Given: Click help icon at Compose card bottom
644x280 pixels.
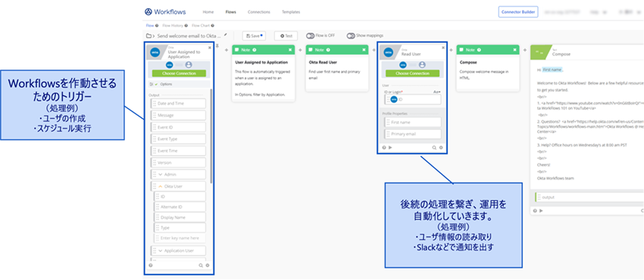Looking at the screenshot, I should coord(535,210).
